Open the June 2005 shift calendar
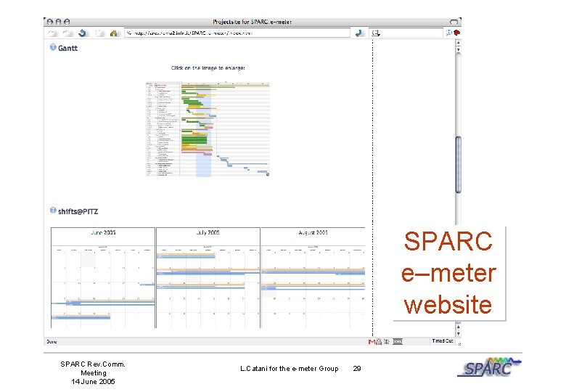Screen dimensions: 566x392 coord(103,277)
